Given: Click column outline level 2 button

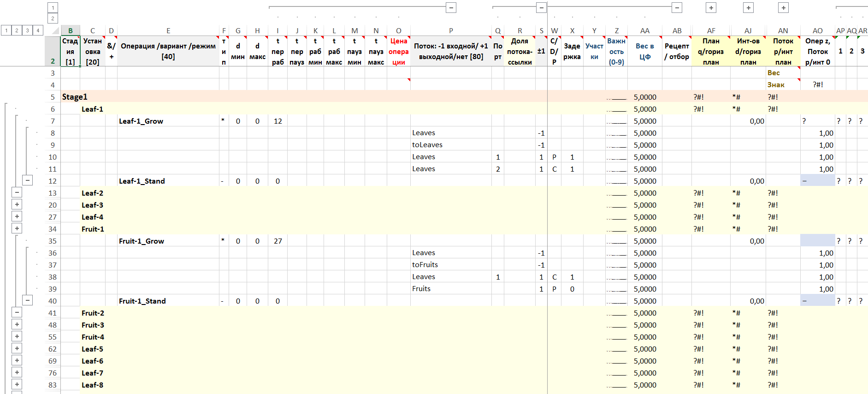Looking at the screenshot, I should pyautogui.click(x=53, y=18).
